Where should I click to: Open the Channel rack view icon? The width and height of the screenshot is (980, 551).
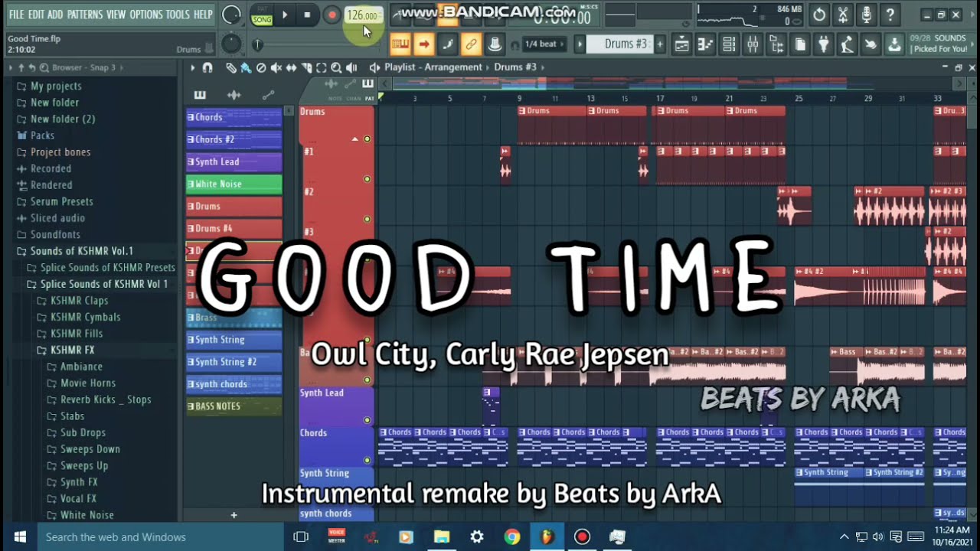(729, 44)
